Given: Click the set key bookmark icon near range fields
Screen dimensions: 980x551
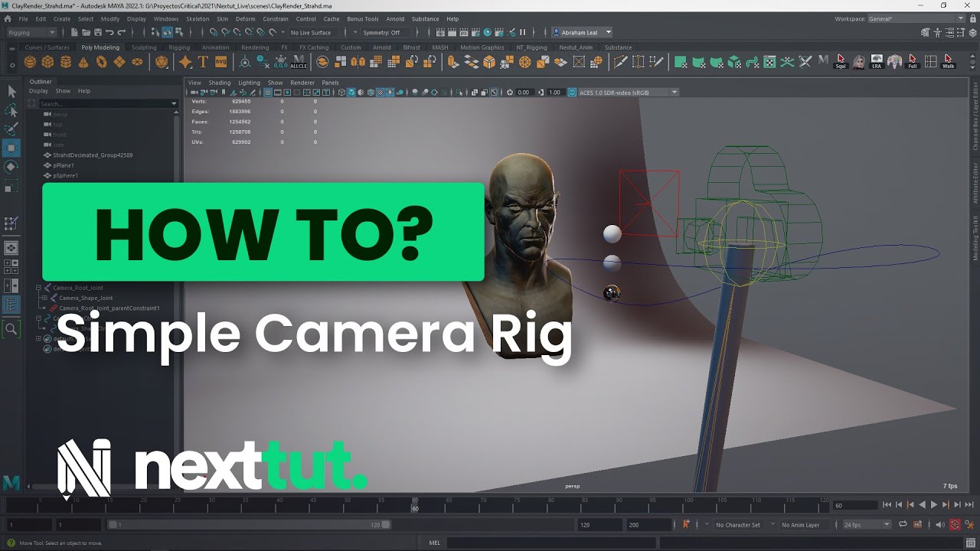Looking at the screenshot, I should point(686,524).
